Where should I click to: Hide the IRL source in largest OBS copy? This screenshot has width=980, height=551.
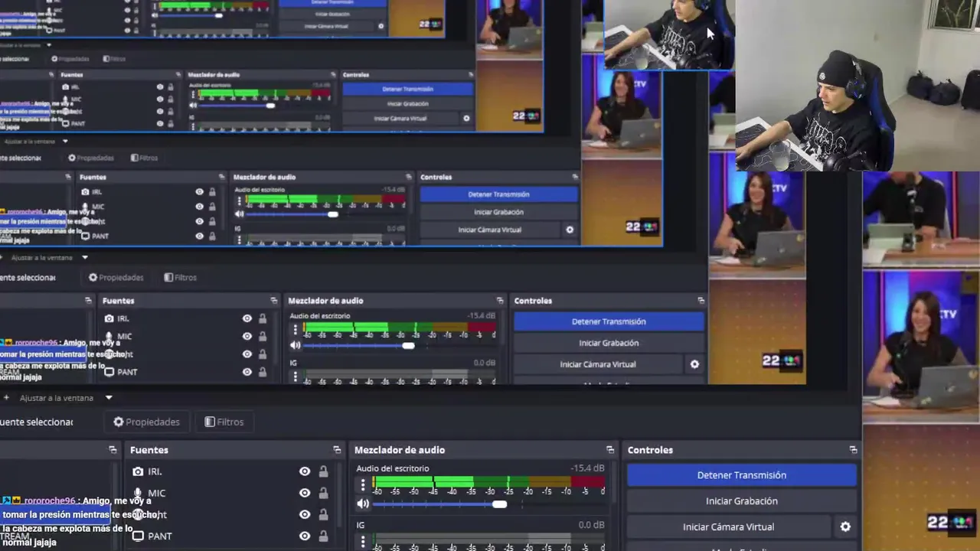305,471
